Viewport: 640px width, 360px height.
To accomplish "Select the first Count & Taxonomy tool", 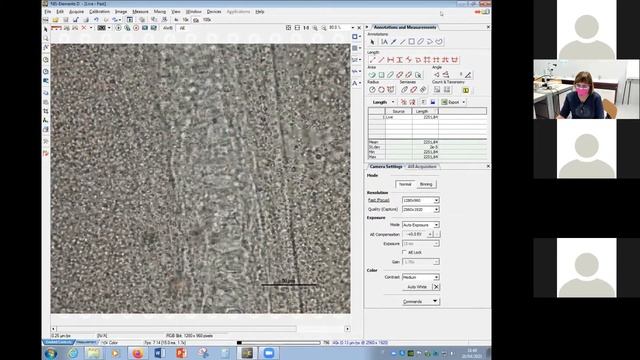I will point(437,90).
